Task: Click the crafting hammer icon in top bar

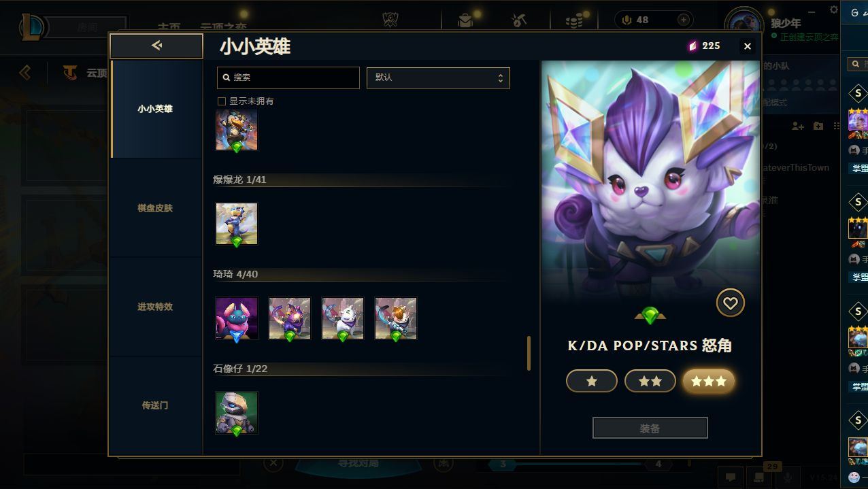Action: click(519, 20)
